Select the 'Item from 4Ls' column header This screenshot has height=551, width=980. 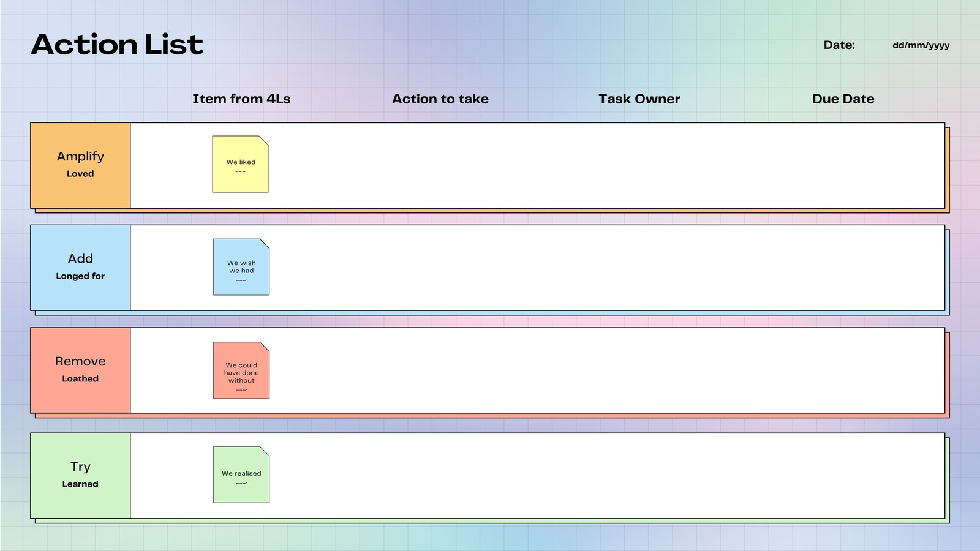[x=241, y=99]
